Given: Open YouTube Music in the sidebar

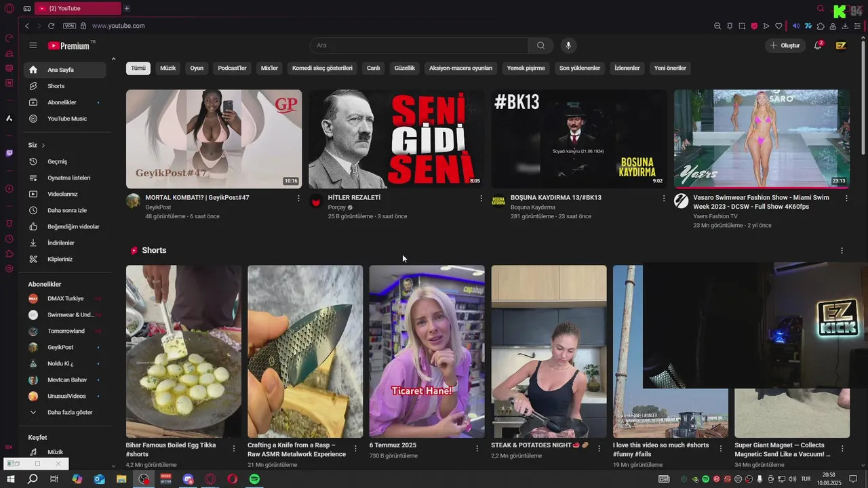Looking at the screenshot, I should coord(65,119).
